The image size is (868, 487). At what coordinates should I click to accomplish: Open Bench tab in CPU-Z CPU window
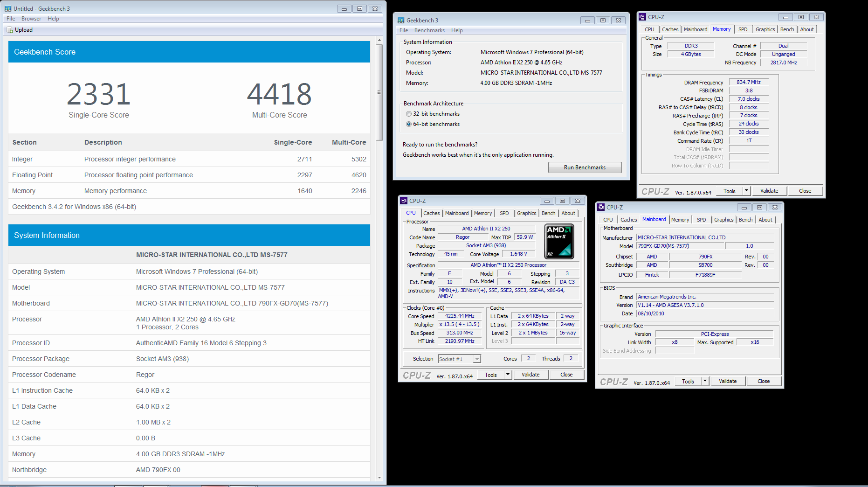click(x=548, y=213)
